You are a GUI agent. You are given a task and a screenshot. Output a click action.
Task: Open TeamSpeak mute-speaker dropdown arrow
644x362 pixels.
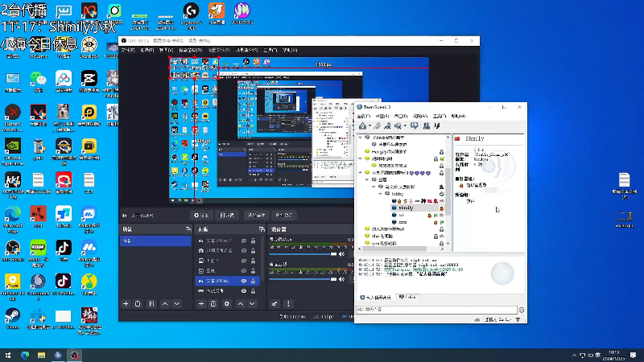(405, 126)
